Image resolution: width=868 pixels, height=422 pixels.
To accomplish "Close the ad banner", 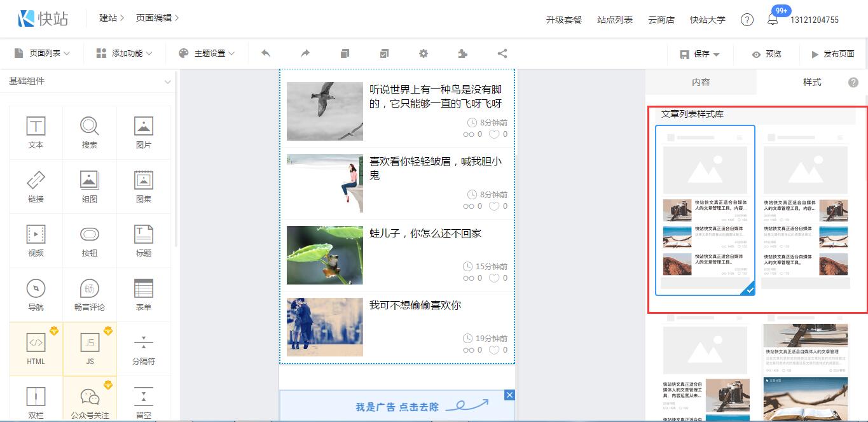I will (x=509, y=395).
